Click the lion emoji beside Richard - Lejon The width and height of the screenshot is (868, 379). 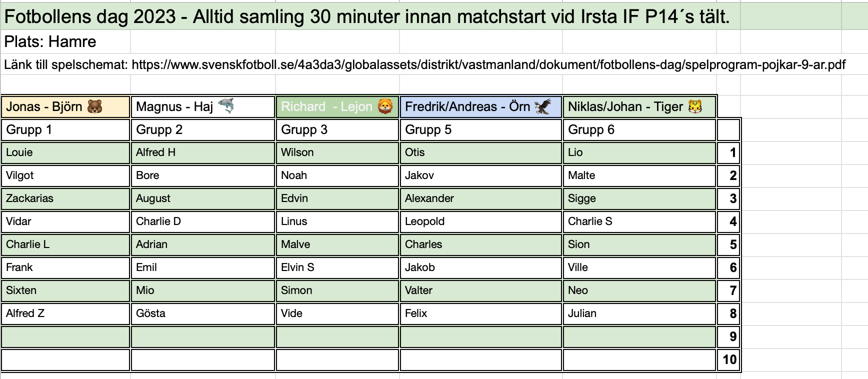(x=385, y=106)
